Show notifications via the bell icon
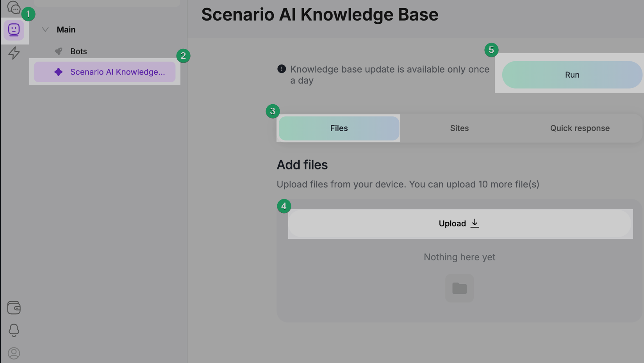Image resolution: width=644 pixels, height=363 pixels. click(x=14, y=330)
